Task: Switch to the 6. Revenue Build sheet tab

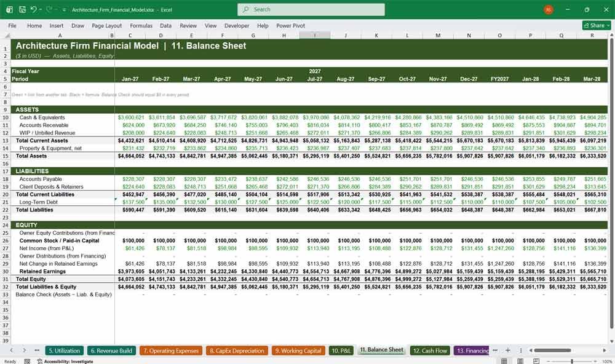Action: [111, 350]
